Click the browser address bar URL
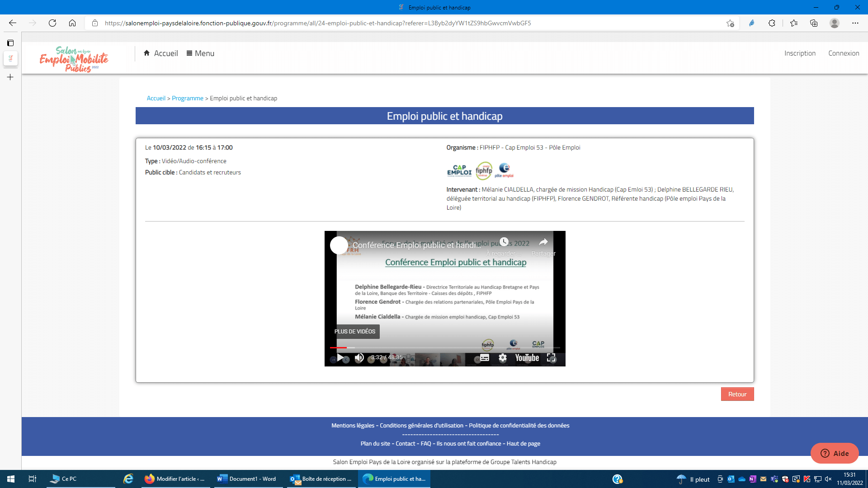Image resolution: width=868 pixels, height=488 pixels. pos(318,23)
